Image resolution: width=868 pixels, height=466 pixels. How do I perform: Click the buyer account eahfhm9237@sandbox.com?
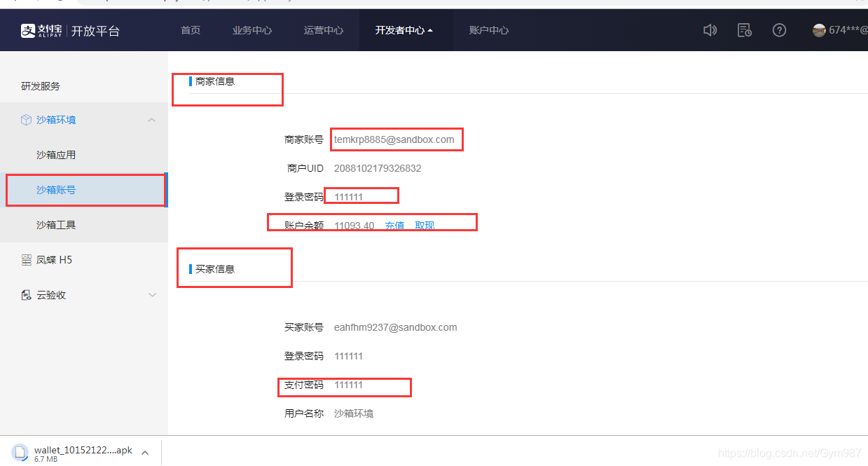pyautogui.click(x=396, y=327)
